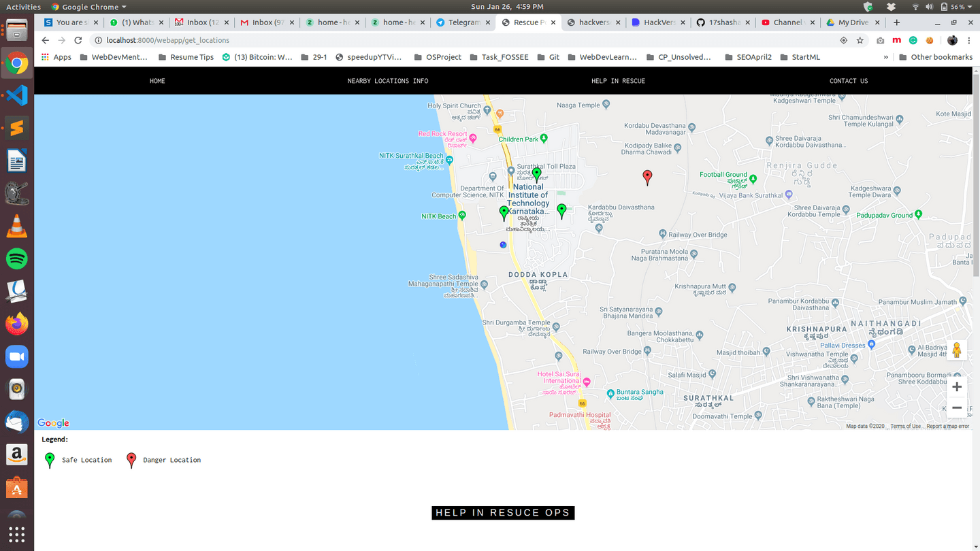980x551 pixels.
Task: Open Ubuntu Software from the dock
Action: pyautogui.click(x=17, y=487)
